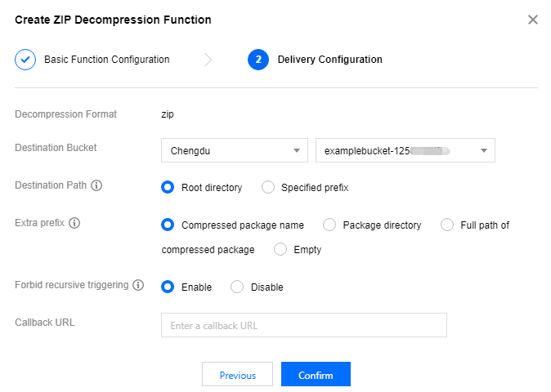Click the Destination Path info icon

96,186
